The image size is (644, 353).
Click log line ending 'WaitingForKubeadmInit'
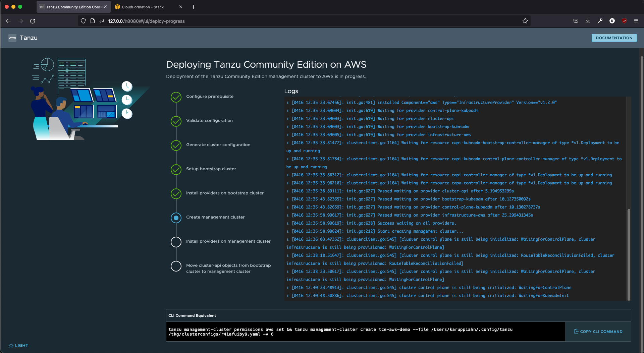click(428, 296)
